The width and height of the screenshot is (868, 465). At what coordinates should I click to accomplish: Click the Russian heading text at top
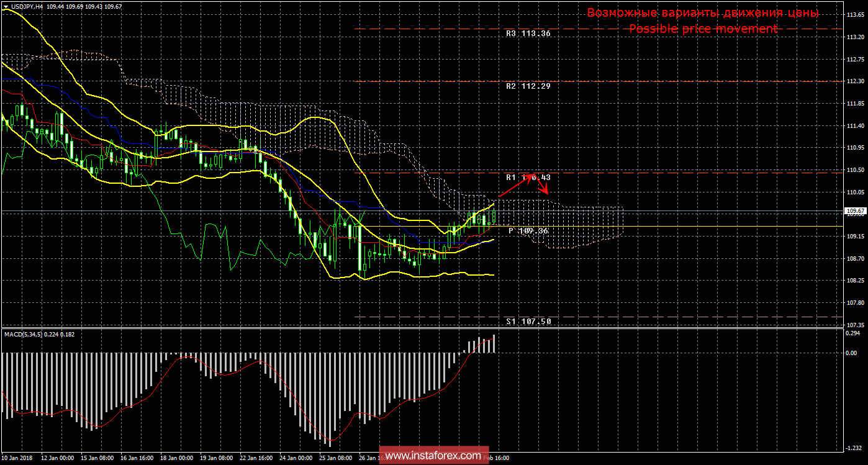[703, 13]
